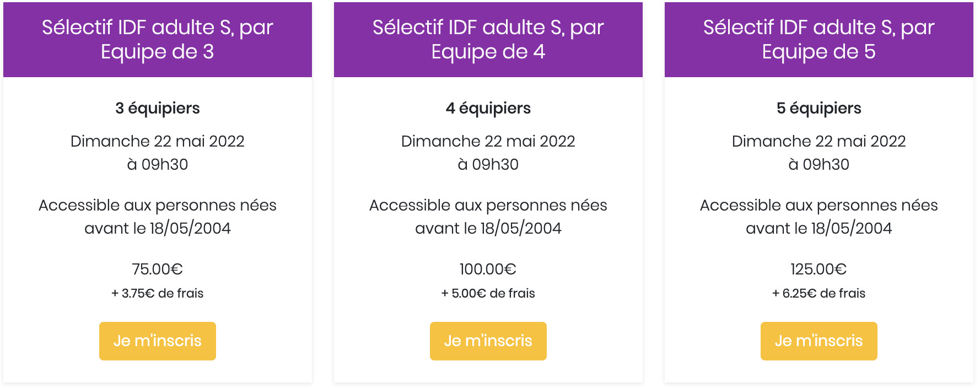Click Je m'inscris for Equipe de 3
Screen dimensions: 980x388
point(157,341)
